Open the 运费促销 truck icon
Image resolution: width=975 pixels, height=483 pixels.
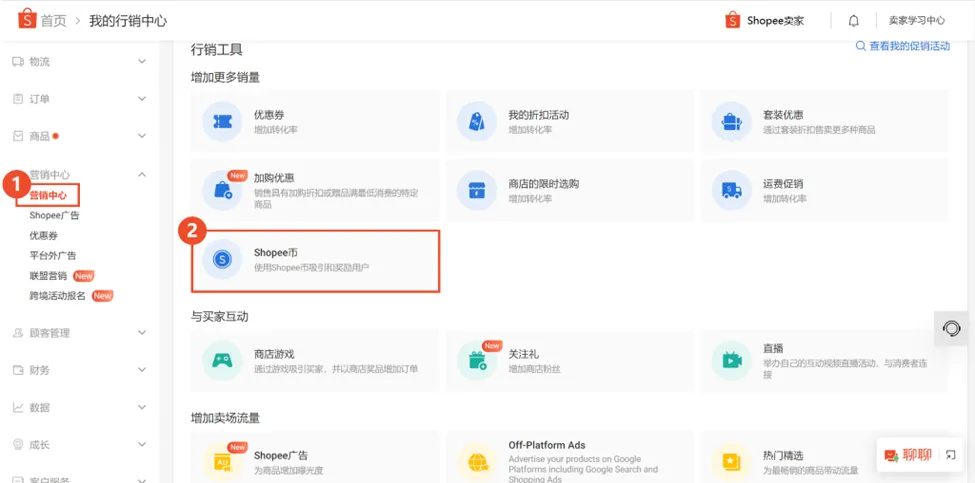[x=731, y=190]
